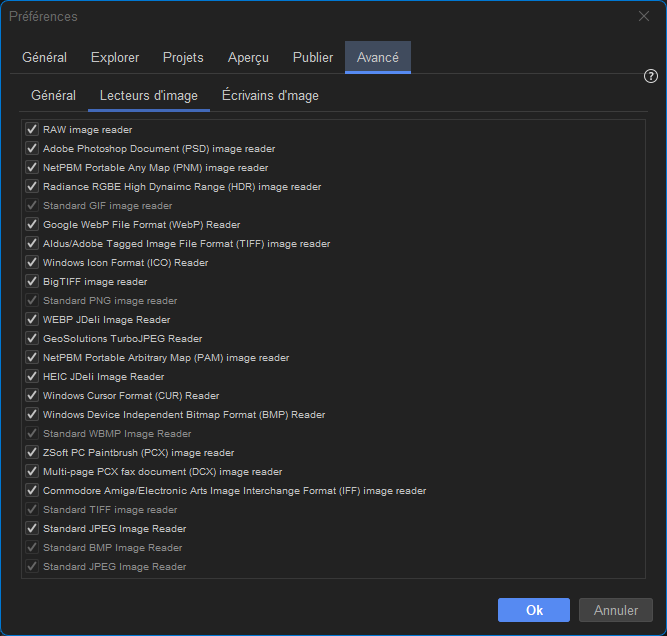
Task: Switch to the Écrivains d'image sub-tab
Action: click(x=270, y=95)
